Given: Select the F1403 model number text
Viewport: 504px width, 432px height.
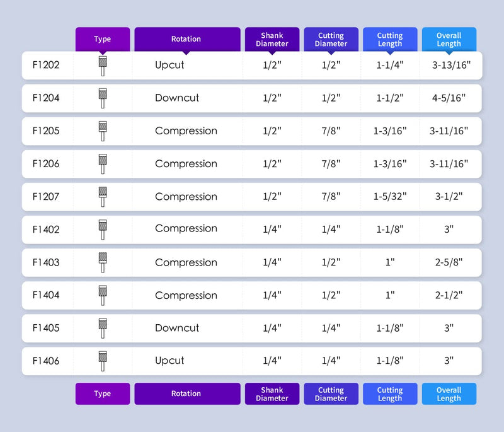Looking at the screenshot, I should pyautogui.click(x=46, y=262).
